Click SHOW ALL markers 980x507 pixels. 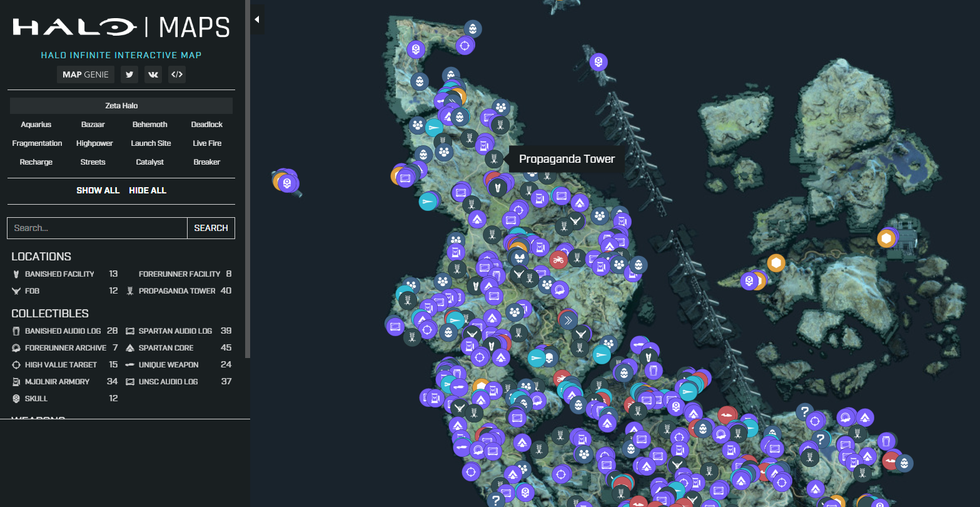(x=98, y=190)
